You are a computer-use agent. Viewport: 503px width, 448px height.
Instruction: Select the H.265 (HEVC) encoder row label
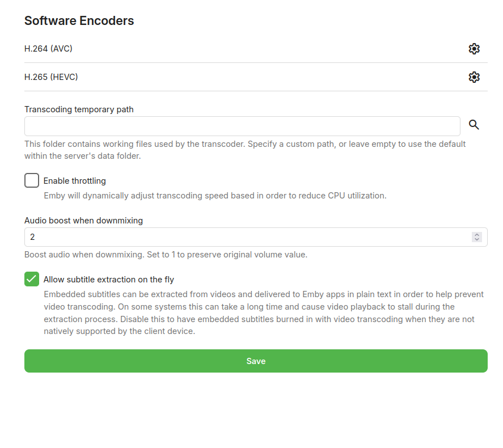[x=51, y=77]
